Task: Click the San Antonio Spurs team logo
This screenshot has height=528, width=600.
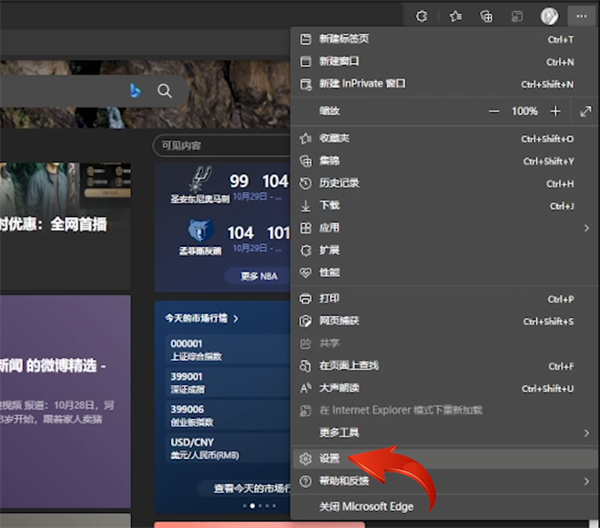Action: (200, 179)
